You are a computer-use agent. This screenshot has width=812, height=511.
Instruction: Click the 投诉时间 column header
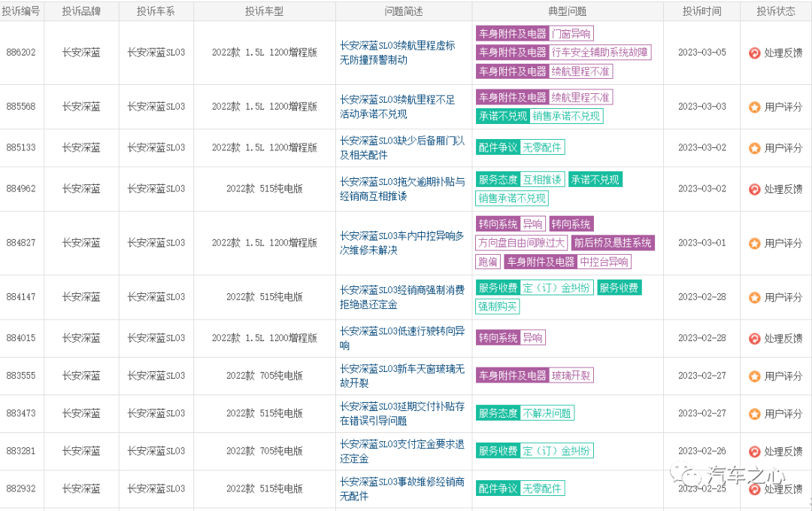(x=702, y=11)
